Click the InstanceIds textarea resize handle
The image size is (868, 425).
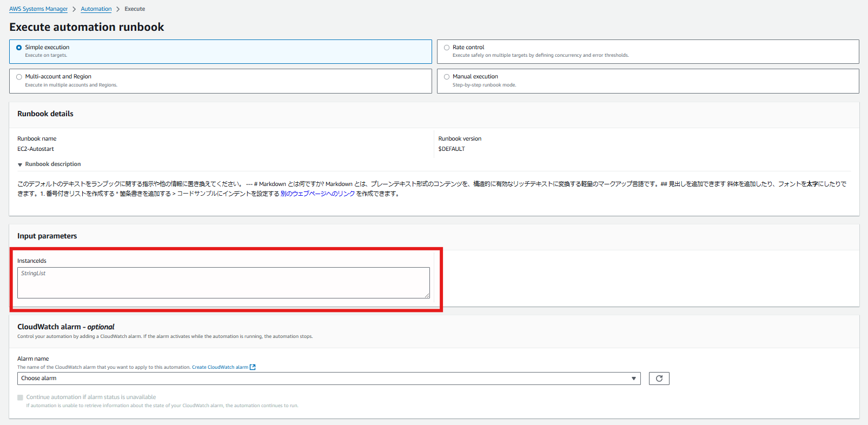coord(427,295)
